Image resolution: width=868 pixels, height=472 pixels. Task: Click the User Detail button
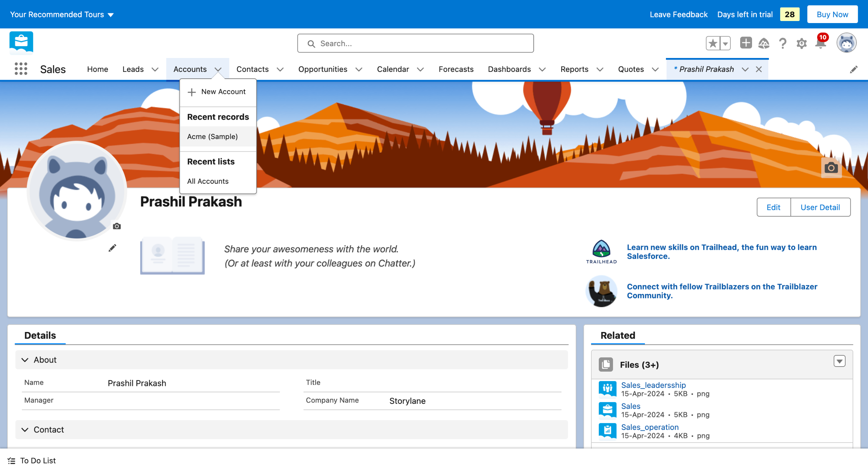click(820, 207)
